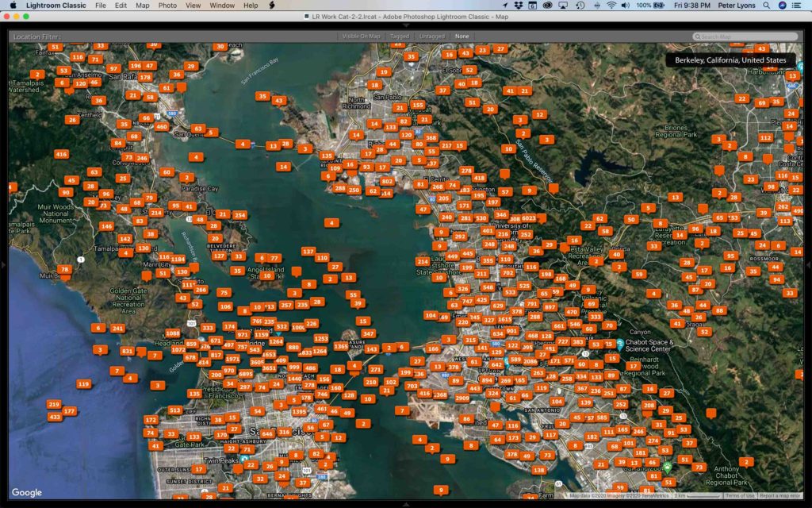This screenshot has width=812, height=508.
Task: Select the photo cluster marker labeled 831
Action: [127, 351]
